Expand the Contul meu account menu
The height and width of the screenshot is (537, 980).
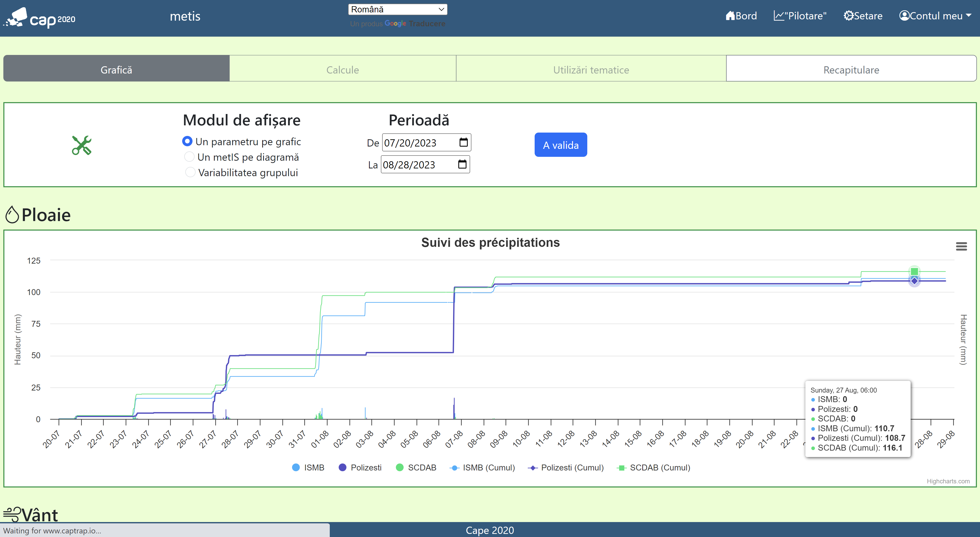[935, 15]
